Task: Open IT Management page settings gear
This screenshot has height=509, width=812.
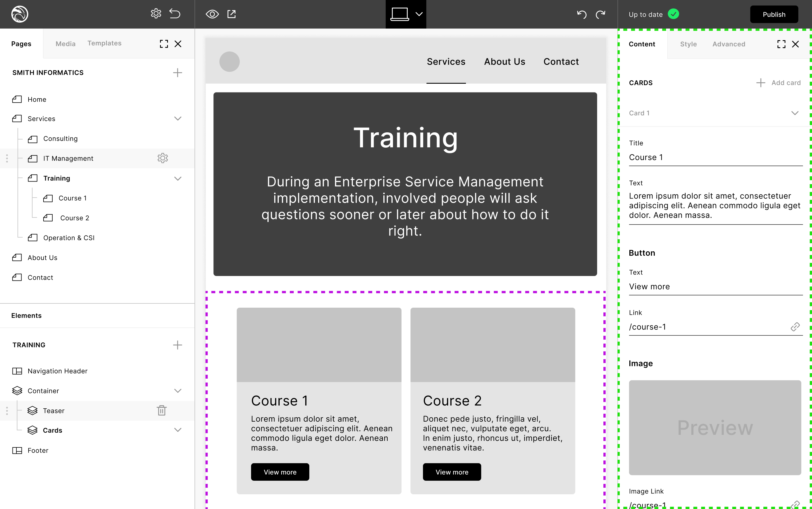Action: click(x=163, y=158)
